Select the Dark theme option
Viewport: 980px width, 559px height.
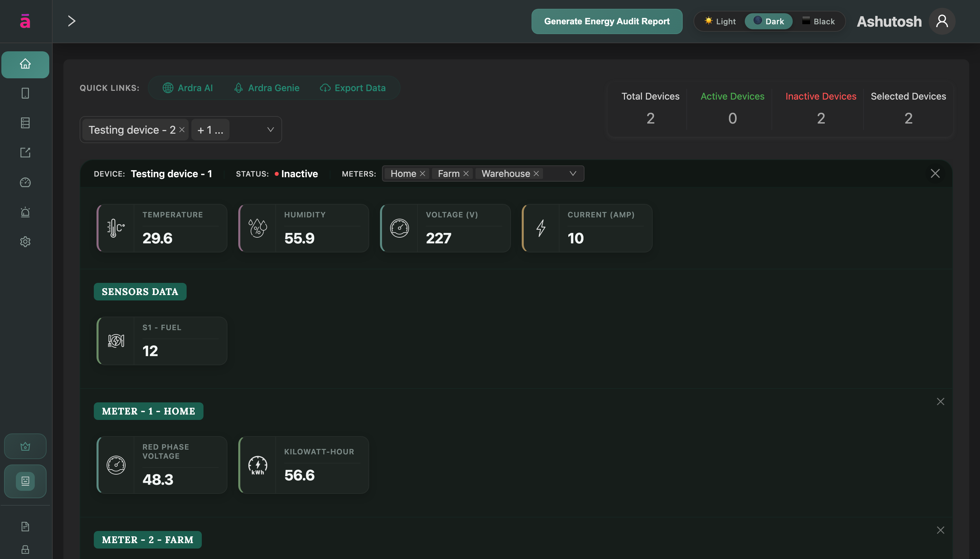(768, 22)
